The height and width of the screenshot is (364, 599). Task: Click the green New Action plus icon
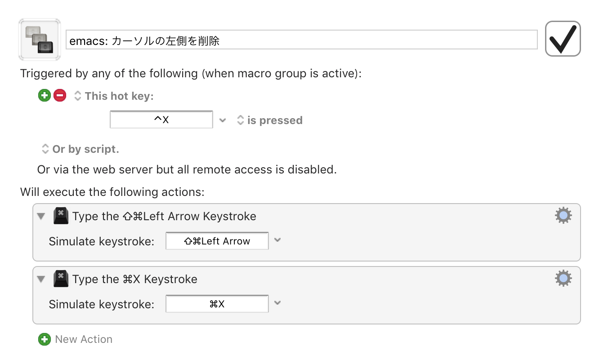click(x=44, y=339)
